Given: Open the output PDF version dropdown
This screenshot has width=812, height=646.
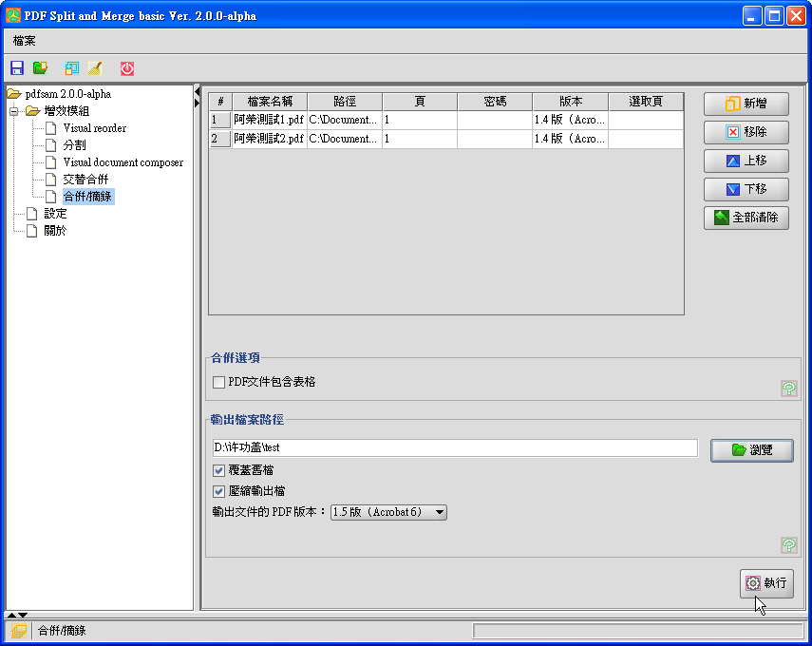Looking at the screenshot, I should (388, 512).
